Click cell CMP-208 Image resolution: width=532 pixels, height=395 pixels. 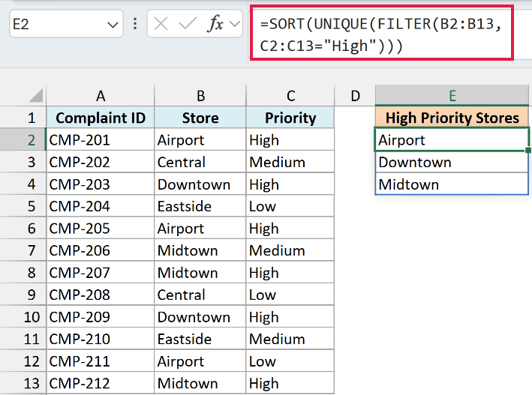(101, 295)
